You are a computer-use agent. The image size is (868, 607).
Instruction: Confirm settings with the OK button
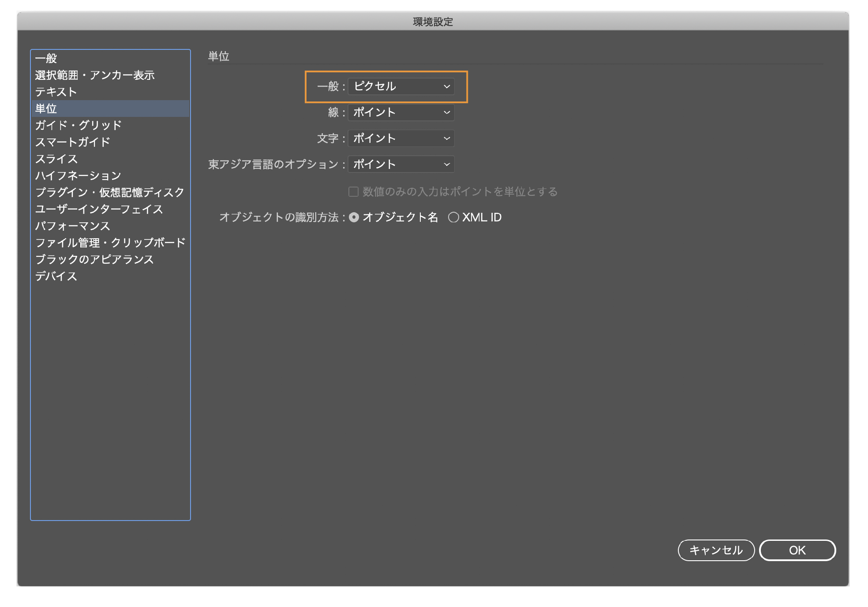[797, 550]
